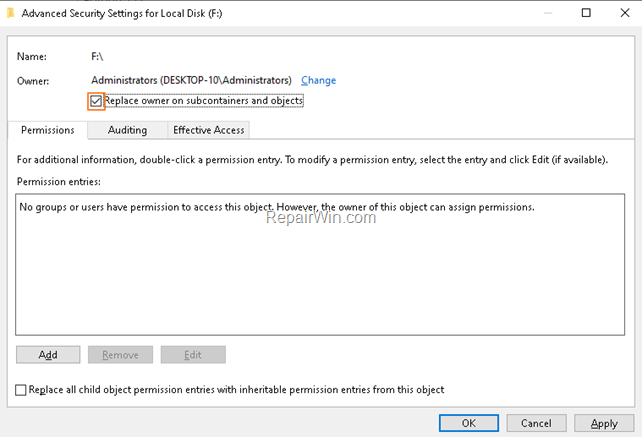642x437 pixels.
Task: Switch to the Auditing tab
Action: (127, 130)
